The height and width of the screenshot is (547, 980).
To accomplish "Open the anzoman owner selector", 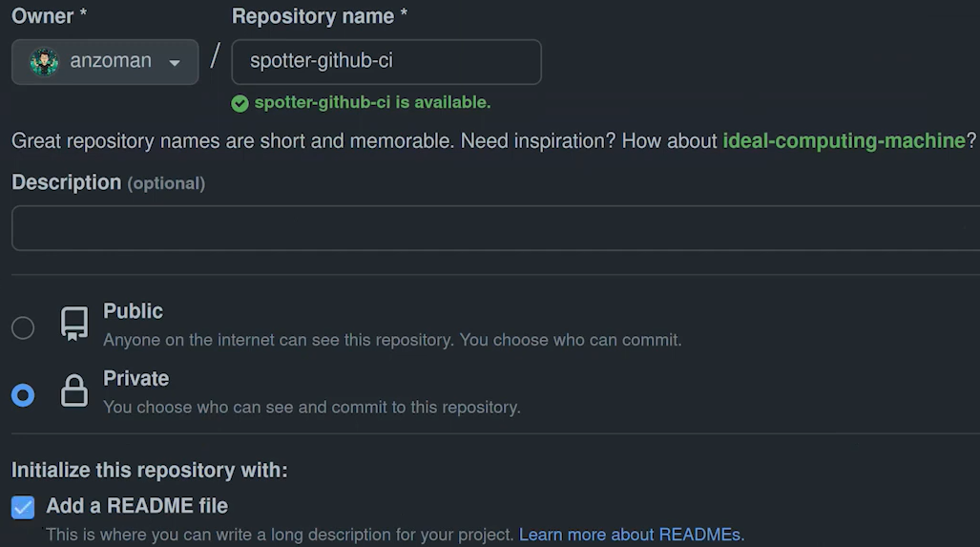I will point(105,62).
